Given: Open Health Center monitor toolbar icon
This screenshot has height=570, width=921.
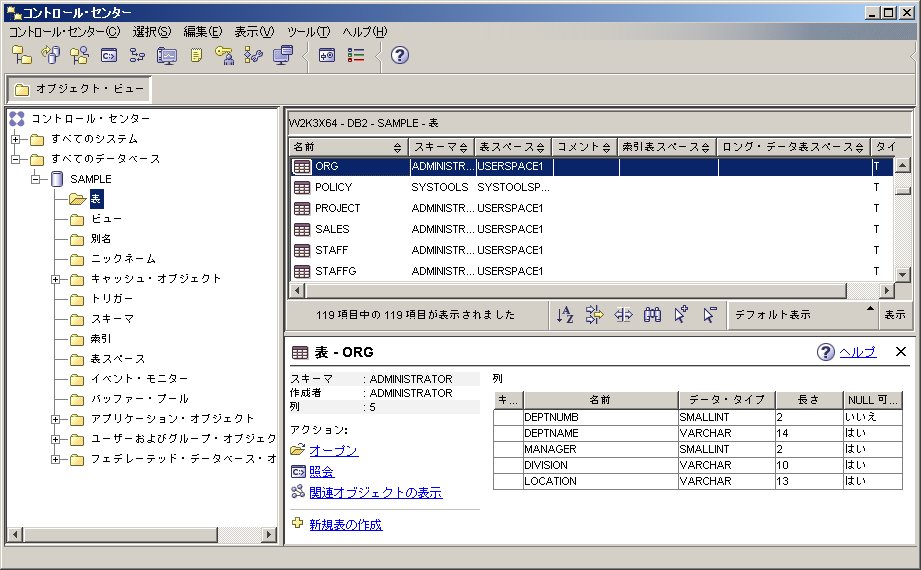Looking at the screenshot, I should pyautogui.click(x=167, y=55).
